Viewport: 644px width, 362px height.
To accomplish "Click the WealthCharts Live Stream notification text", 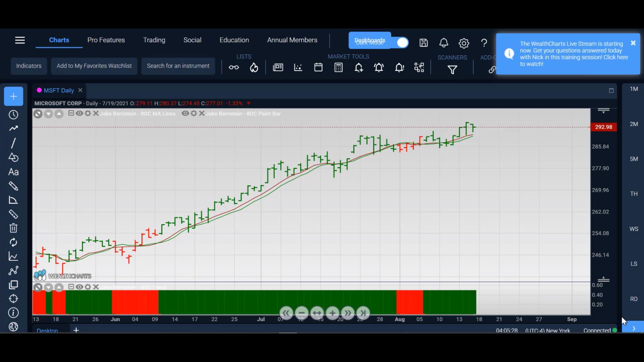I will (x=574, y=54).
